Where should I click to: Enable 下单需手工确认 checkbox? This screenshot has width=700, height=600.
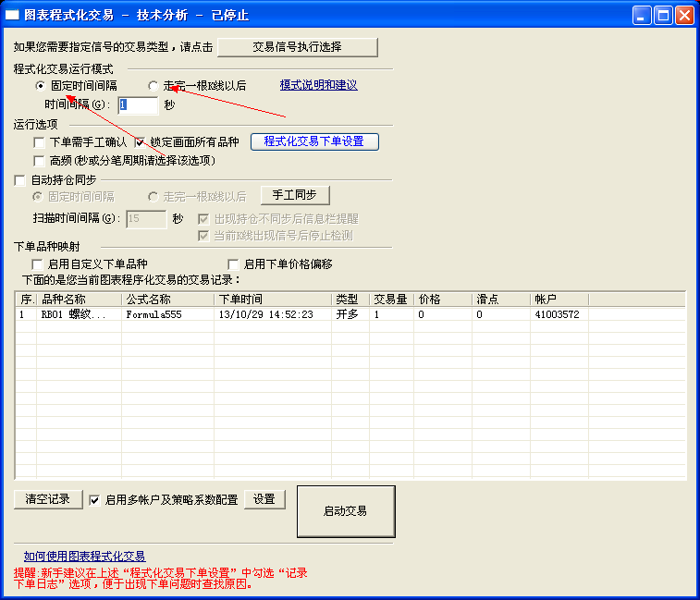click(39, 142)
